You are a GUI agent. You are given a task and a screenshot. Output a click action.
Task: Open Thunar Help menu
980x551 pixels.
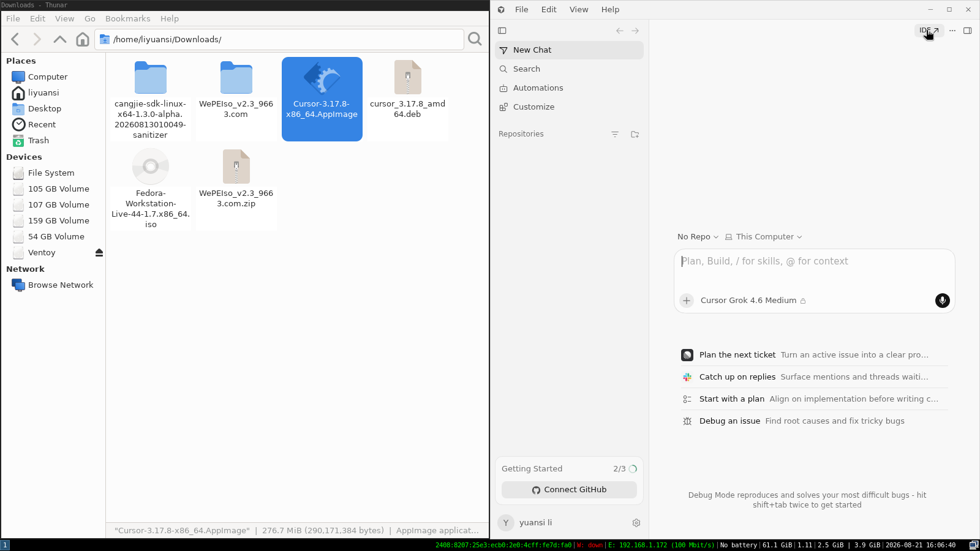point(170,19)
